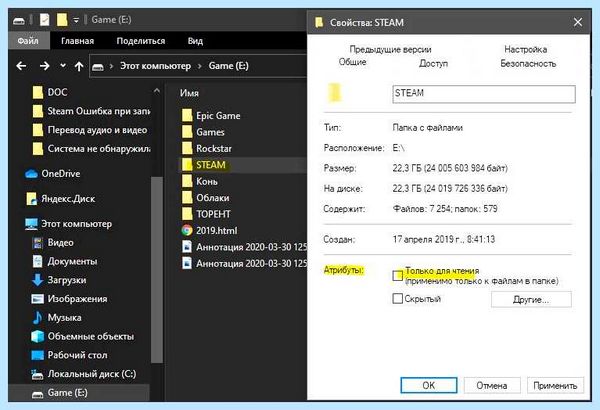This screenshot has width=600, height=410.
Task: Open quick access toolbar customize dropdown
Action: (76, 20)
